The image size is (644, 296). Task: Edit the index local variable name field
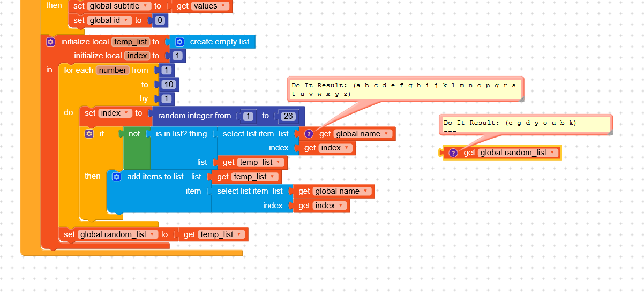click(x=138, y=56)
